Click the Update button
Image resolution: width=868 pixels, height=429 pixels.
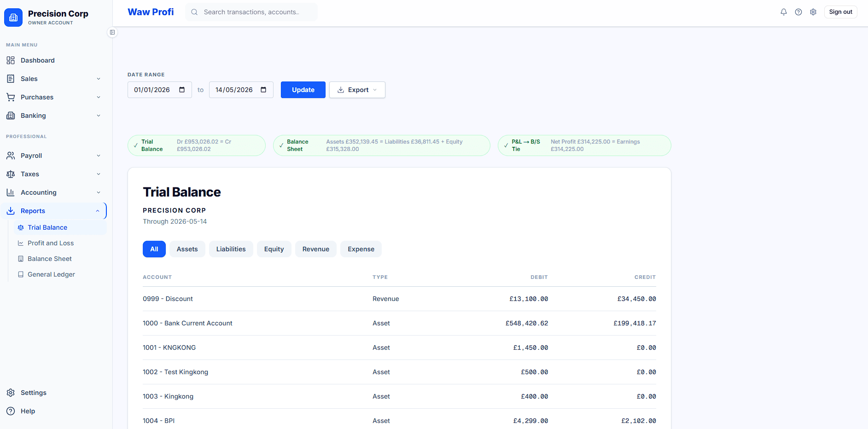click(303, 90)
